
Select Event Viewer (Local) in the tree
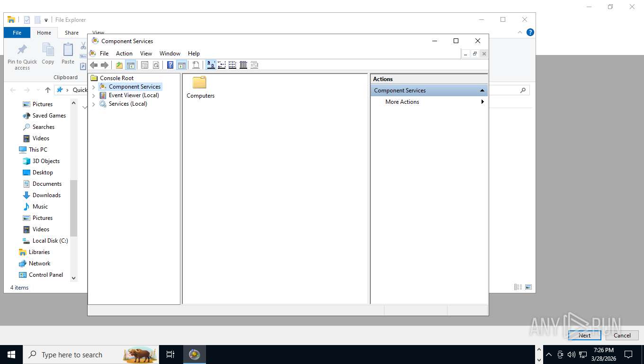pos(134,95)
